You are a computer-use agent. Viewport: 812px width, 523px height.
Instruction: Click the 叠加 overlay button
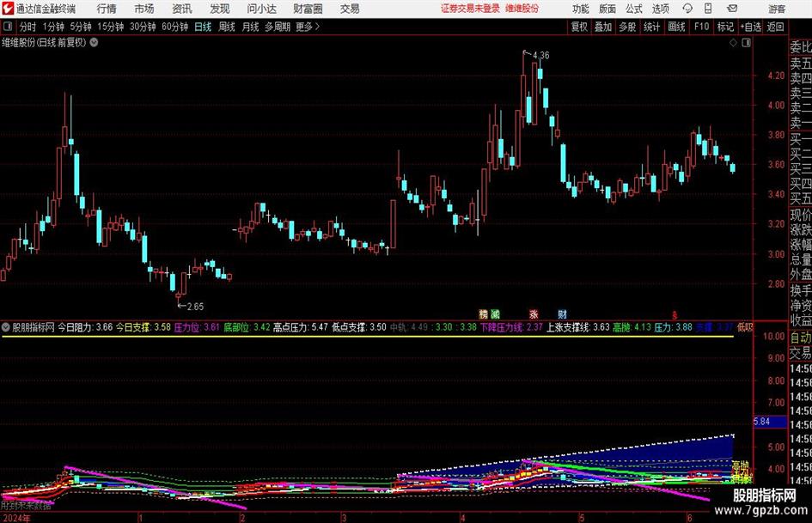point(603,27)
